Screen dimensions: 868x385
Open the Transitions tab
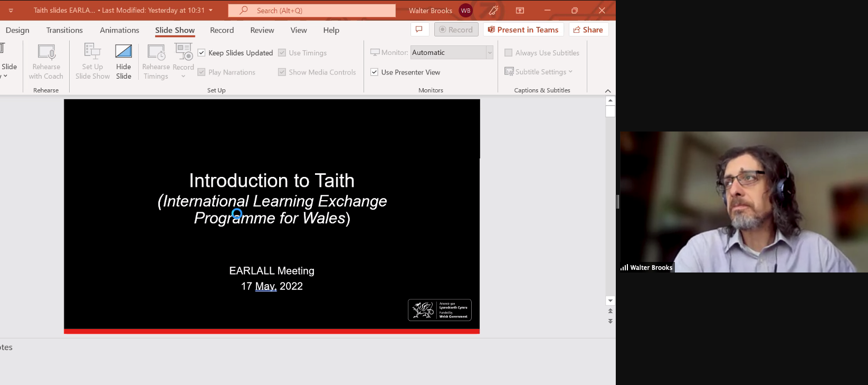pos(64,30)
